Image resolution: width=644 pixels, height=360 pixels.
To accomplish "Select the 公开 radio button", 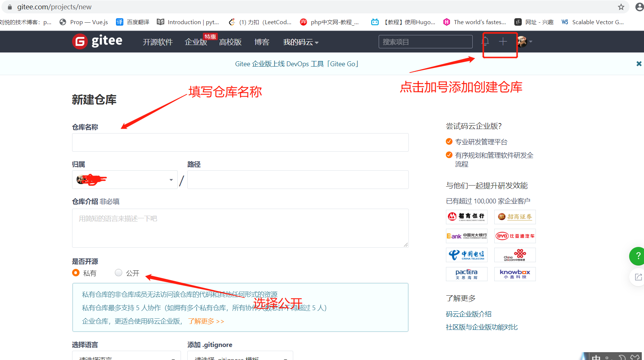I will point(118,273).
